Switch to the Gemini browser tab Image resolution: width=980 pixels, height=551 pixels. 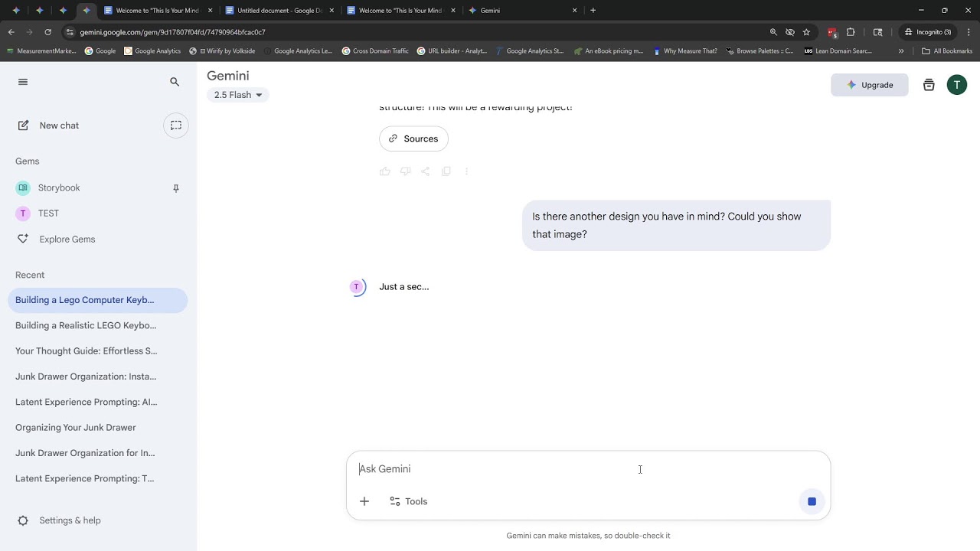[x=524, y=11]
